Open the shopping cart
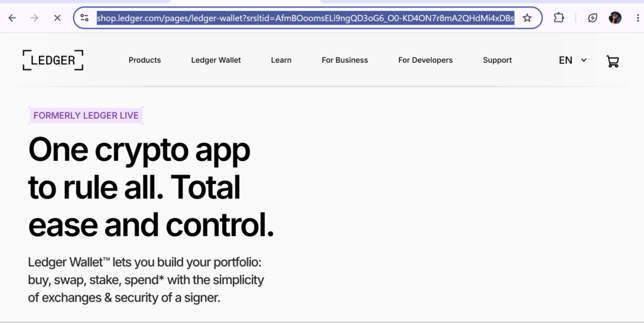Screen dimensions: 644x323 pyautogui.click(x=613, y=61)
